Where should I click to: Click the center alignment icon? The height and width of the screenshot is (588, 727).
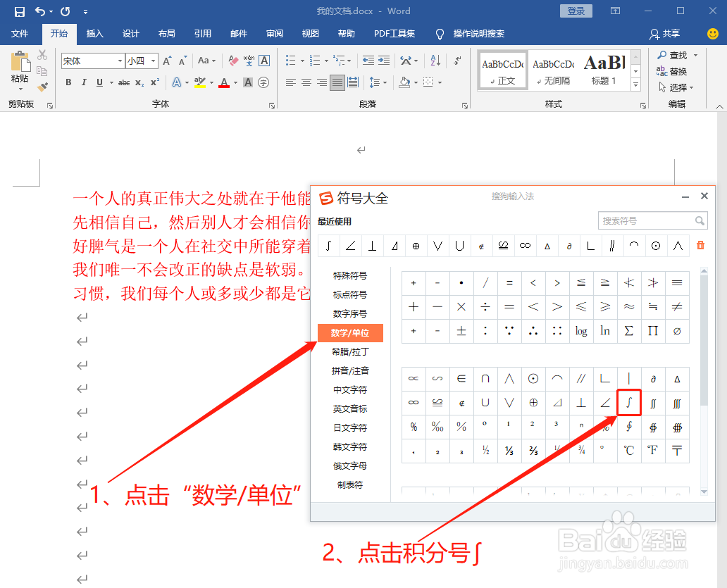305,82
